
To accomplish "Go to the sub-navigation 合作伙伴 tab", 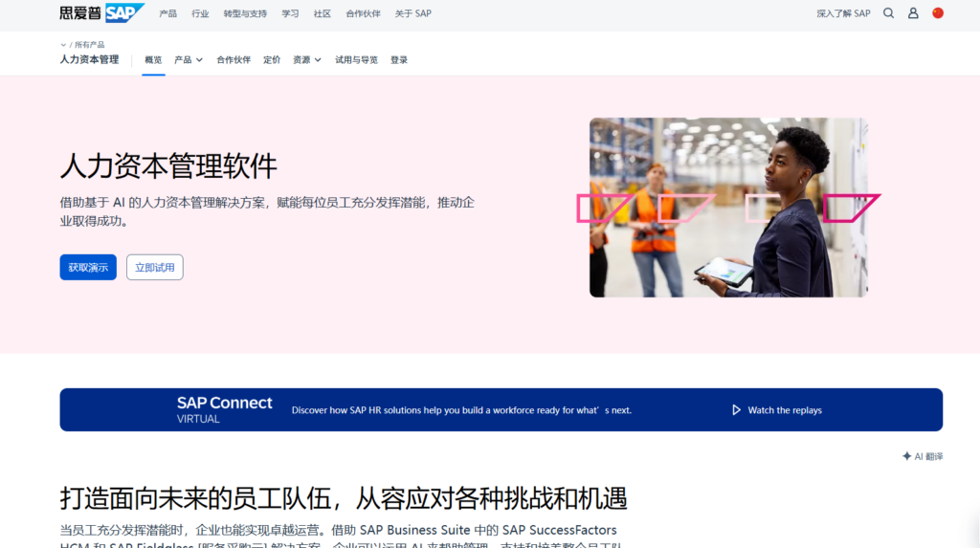I will [x=234, y=60].
